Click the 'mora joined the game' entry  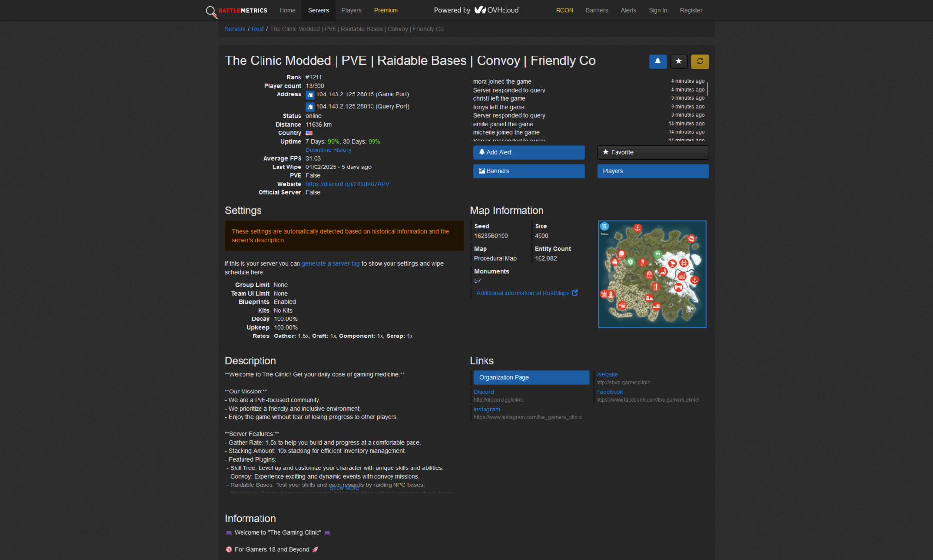[x=502, y=82]
